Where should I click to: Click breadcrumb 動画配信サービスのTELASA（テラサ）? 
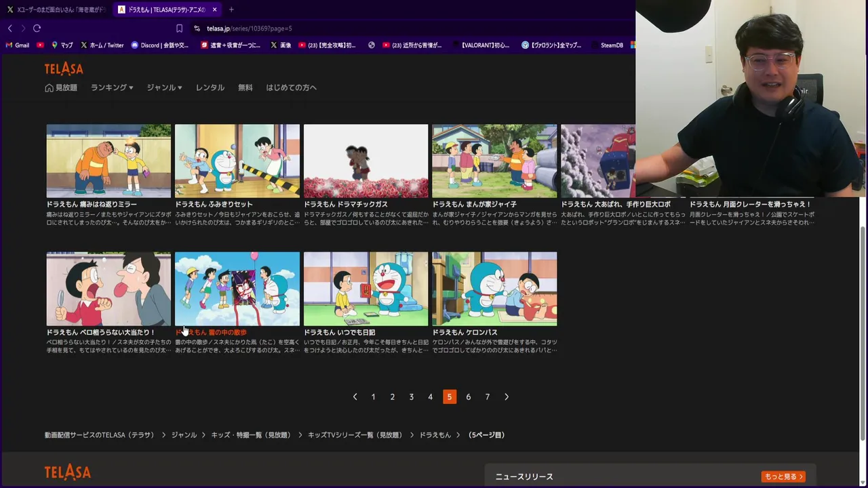click(100, 435)
